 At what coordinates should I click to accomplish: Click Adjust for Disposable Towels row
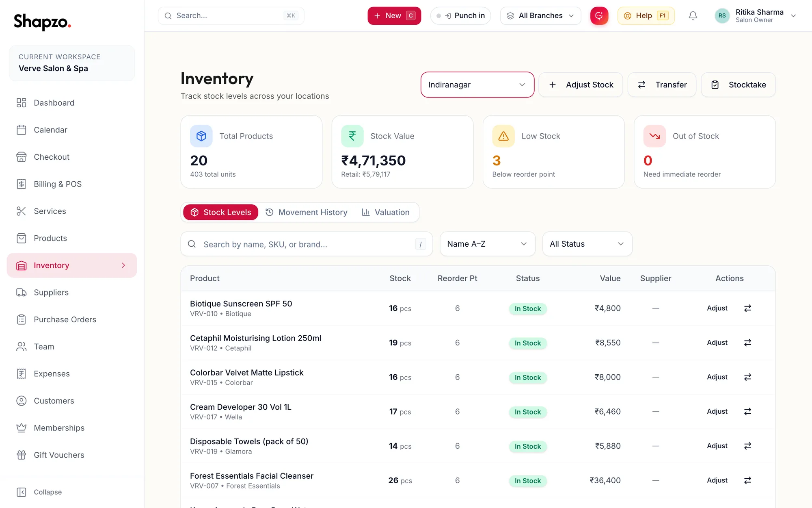click(x=717, y=446)
